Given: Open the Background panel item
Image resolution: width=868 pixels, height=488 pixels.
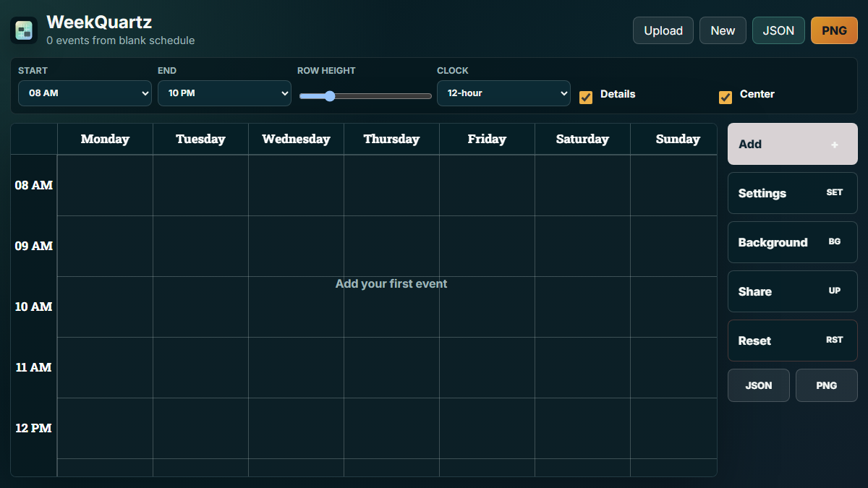Looking at the screenshot, I should 793,242.
